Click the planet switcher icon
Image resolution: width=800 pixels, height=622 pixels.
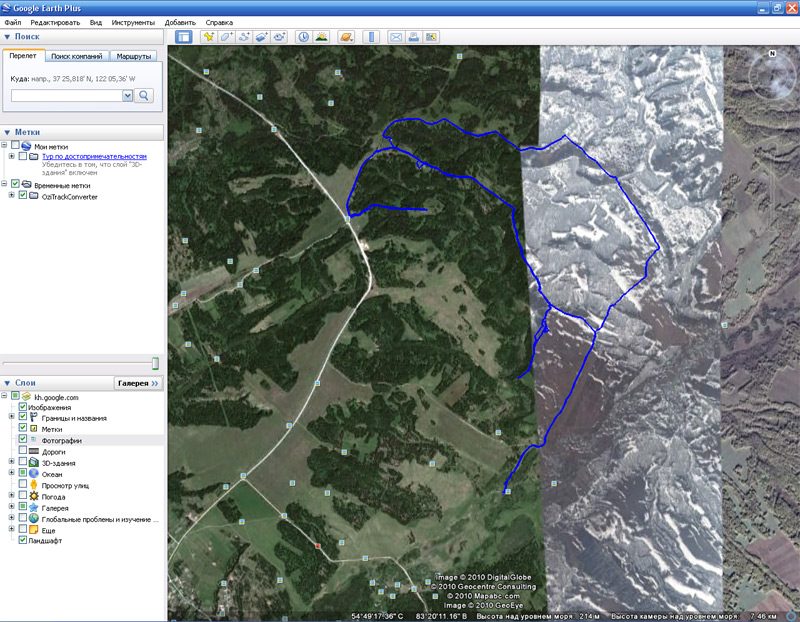(x=346, y=37)
